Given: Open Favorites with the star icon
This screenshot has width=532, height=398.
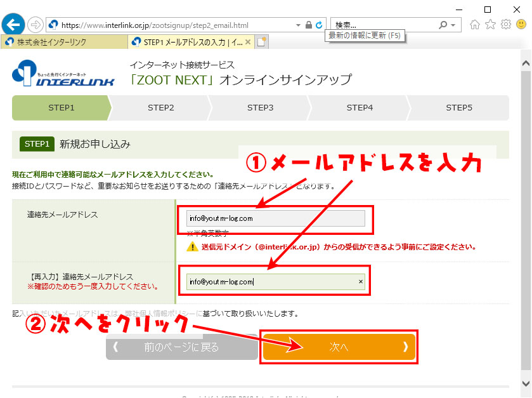Looking at the screenshot, I should click(490, 25).
